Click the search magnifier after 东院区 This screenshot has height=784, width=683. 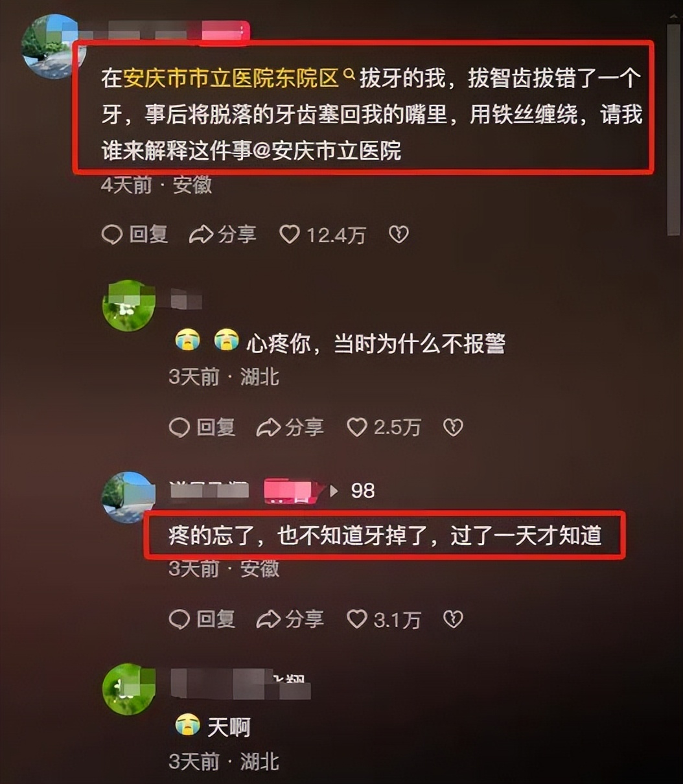tap(349, 76)
